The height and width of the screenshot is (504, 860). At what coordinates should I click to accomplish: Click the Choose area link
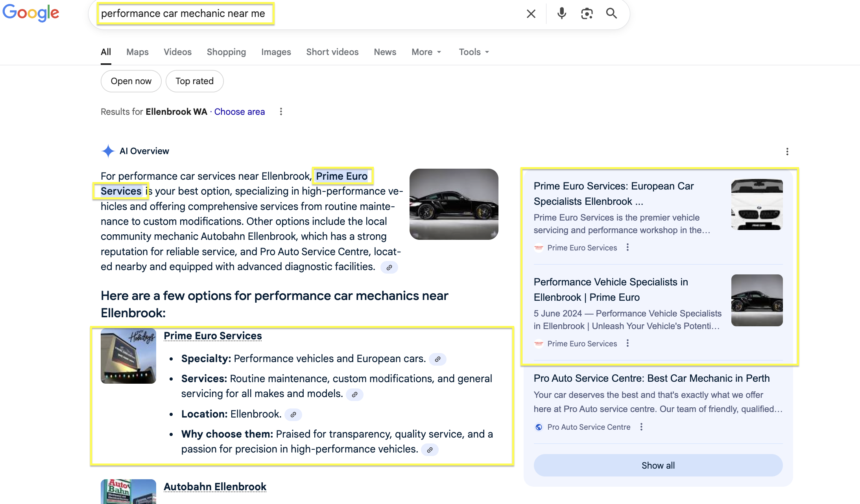(x=239, y=112)
